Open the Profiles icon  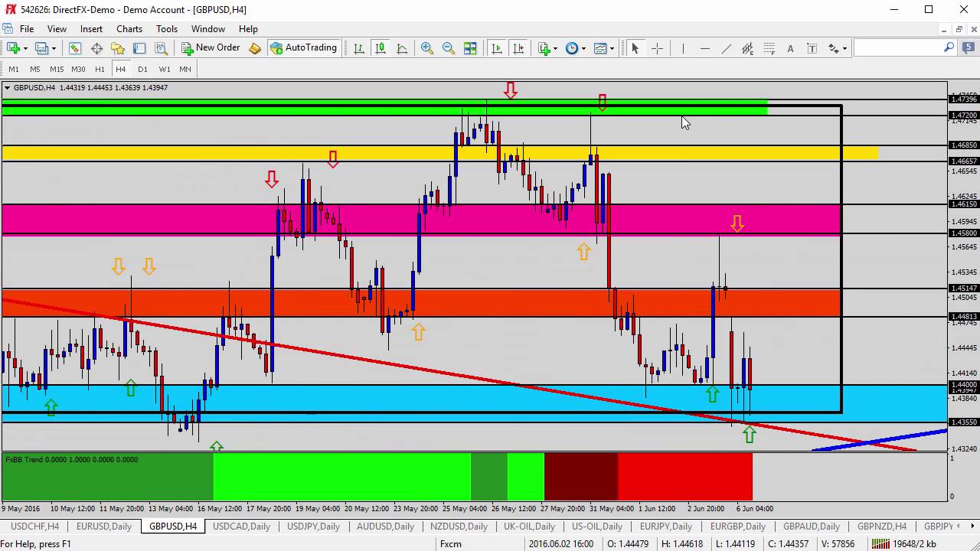point(41,48)
